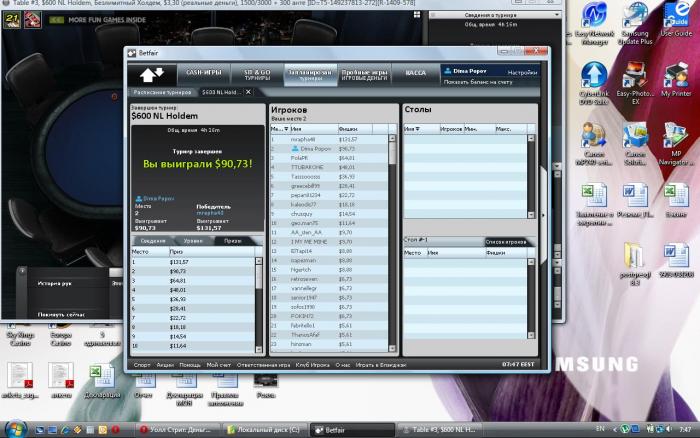Image resolution: width=700 pixels, height=438 pixels.
Task: Open the yellow folder desktop icon
Action: point(635,264)
